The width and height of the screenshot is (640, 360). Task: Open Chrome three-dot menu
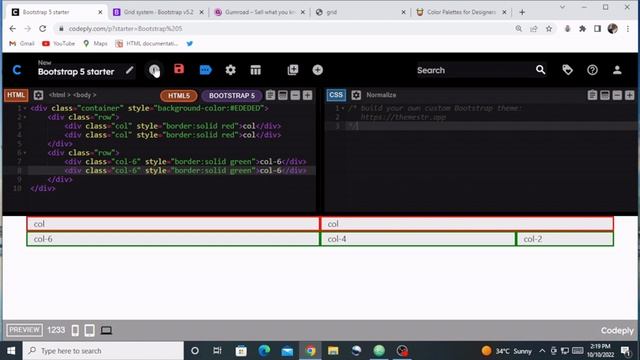click(x=628, y=29)
